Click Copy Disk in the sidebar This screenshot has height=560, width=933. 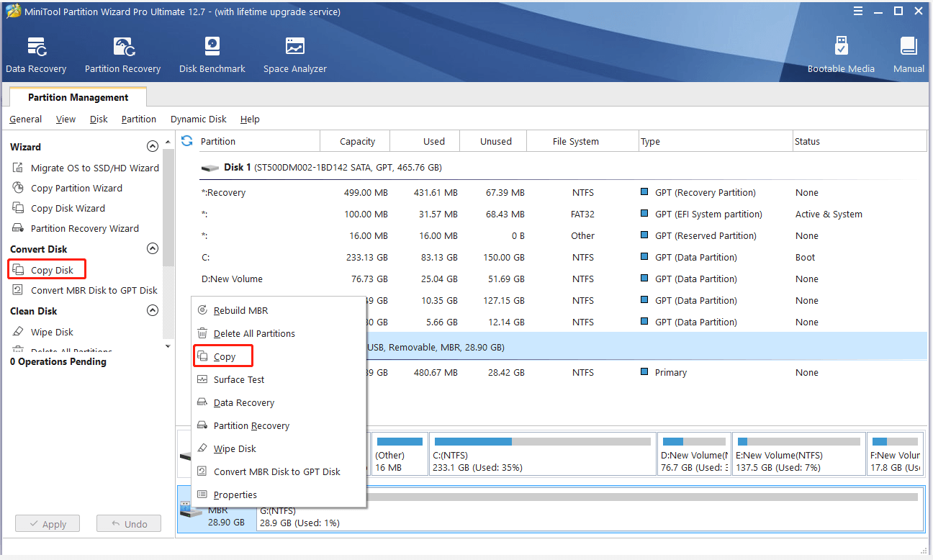tap(47, 270)
